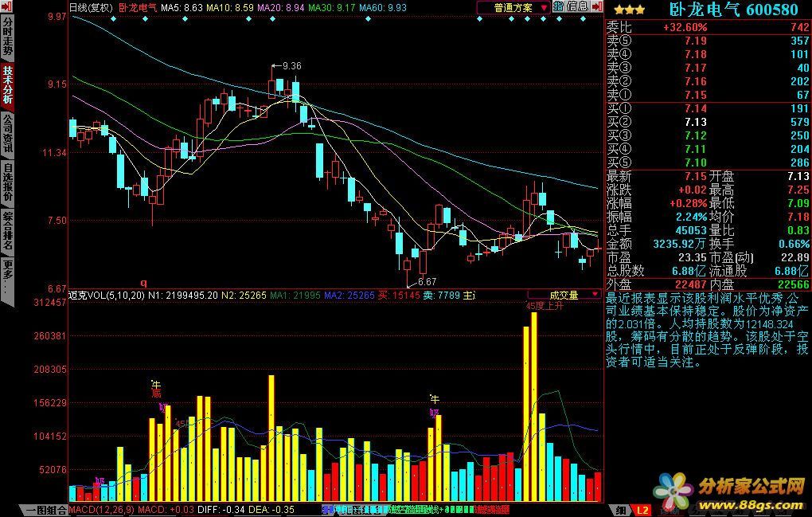This screenshot has height=517, width=812.
Task: Open the 普通方案 scheme dropdown
Action: [513, 8]
